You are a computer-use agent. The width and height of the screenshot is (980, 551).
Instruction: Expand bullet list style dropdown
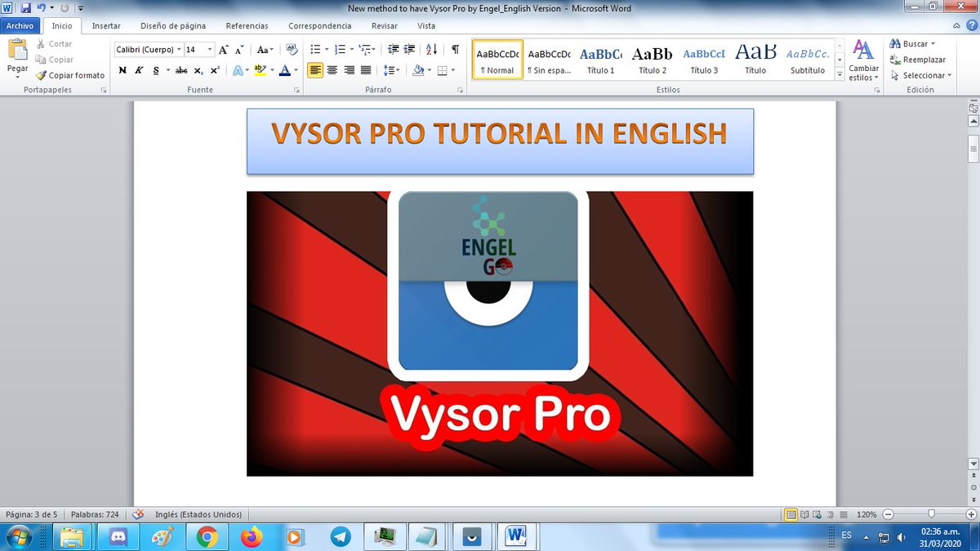[326, 50]
